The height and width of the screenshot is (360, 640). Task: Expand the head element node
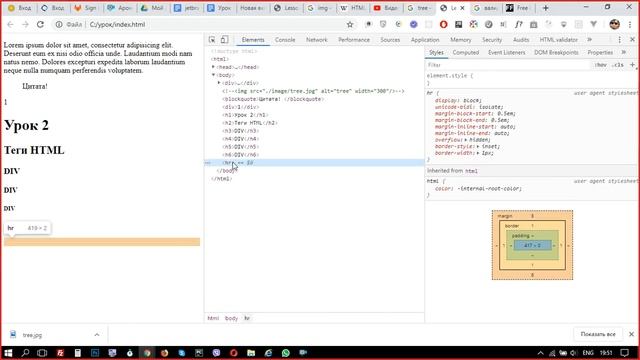click(x=213, y=67)
